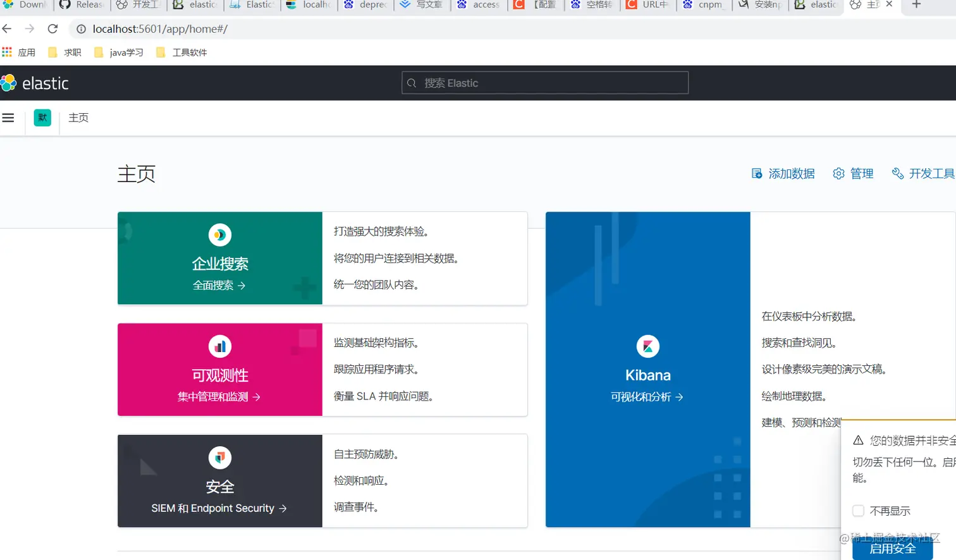Open the 添加数据 link
956x560 pixels.
tap(783, 174)
